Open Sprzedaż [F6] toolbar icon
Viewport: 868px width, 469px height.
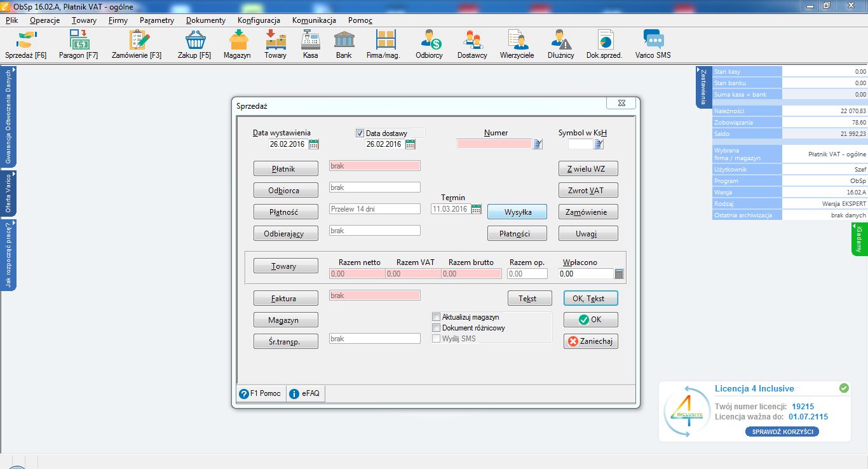click(x=26, y=44)
